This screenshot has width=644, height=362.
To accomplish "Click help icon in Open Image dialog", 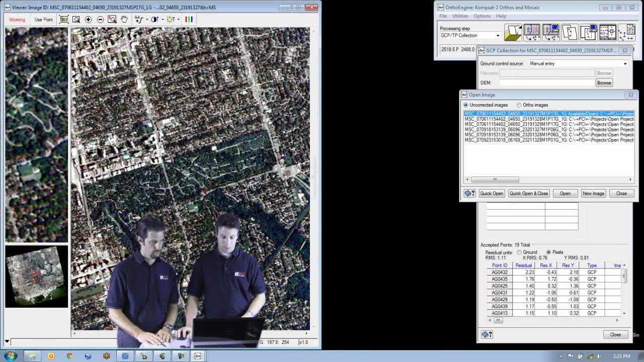I will click(x=469, y=194).
